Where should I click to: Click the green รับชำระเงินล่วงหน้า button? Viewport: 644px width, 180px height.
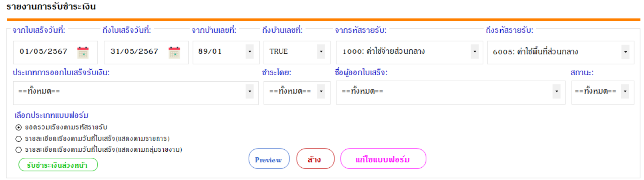(x=58, y=165)
